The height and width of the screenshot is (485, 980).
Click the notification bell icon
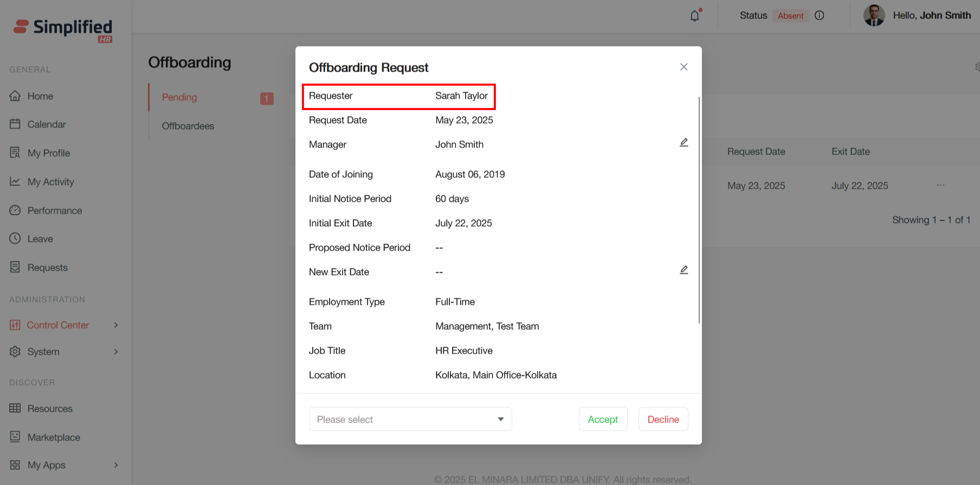[694, 16]
